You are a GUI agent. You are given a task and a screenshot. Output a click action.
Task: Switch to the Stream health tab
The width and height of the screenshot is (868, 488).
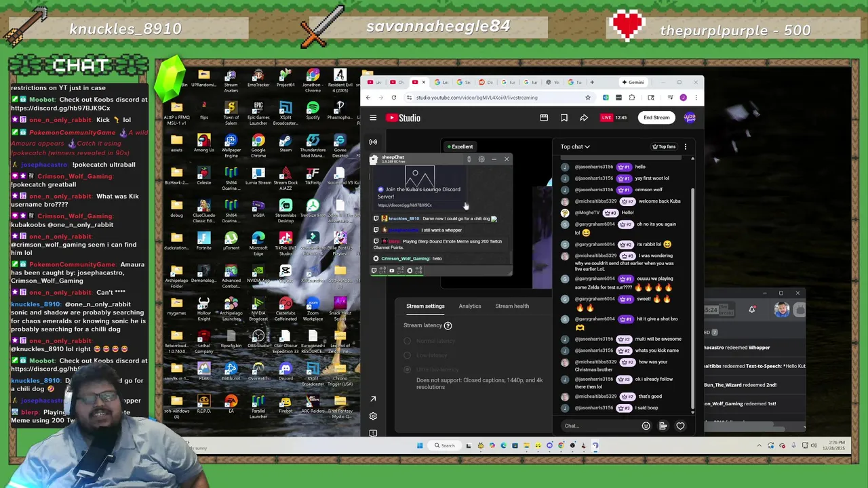pos(512,306)
